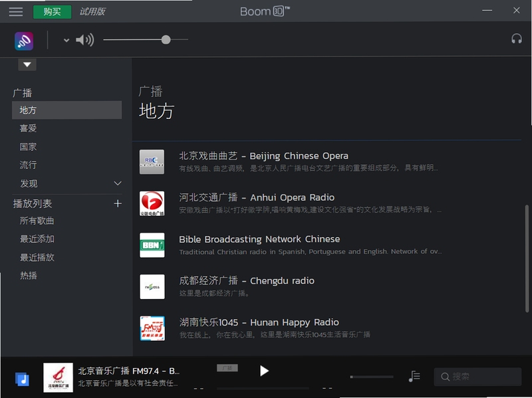Click Chengdu radio description 这里是成都经济广播

[x=214, y=293]
